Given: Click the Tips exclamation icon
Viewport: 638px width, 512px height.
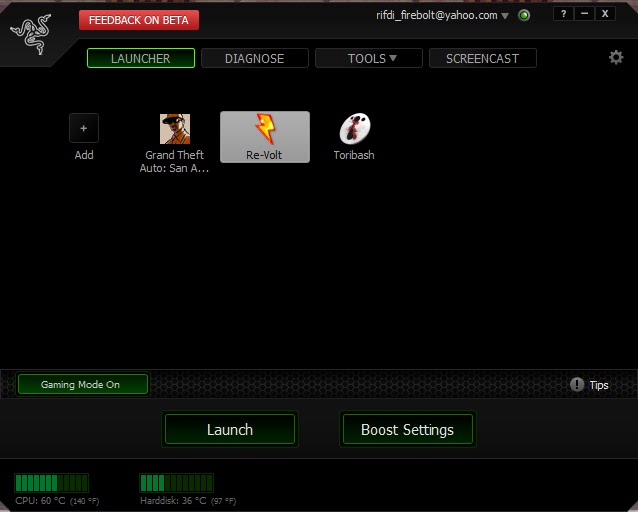Looking at the screenshot, I should coord(577,384).
